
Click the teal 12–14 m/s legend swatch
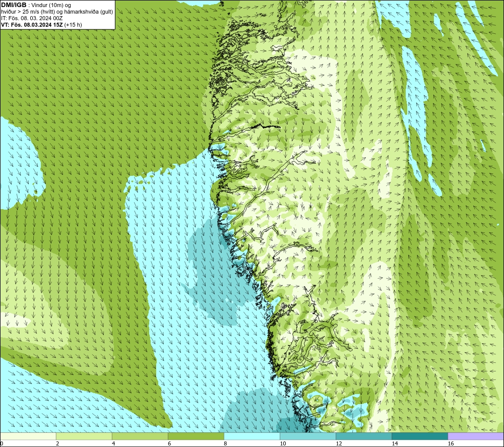tap(364, 436)
